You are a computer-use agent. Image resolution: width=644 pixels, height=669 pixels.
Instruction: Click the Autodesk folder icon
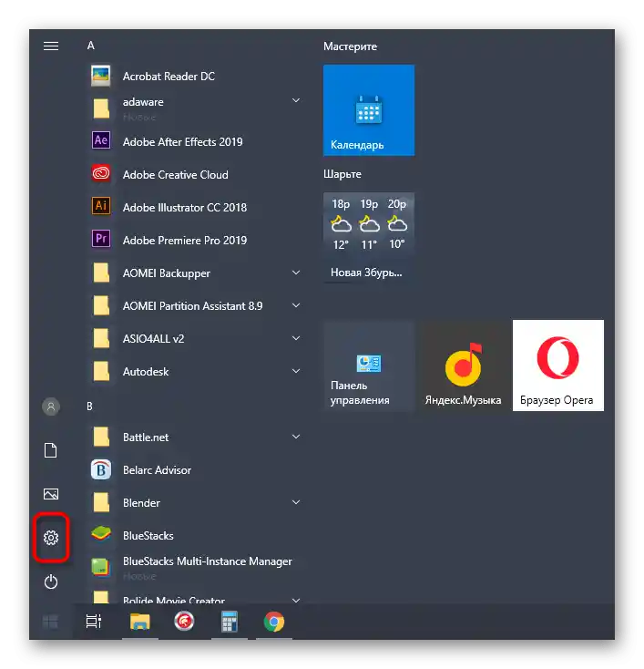coord(101,371)
